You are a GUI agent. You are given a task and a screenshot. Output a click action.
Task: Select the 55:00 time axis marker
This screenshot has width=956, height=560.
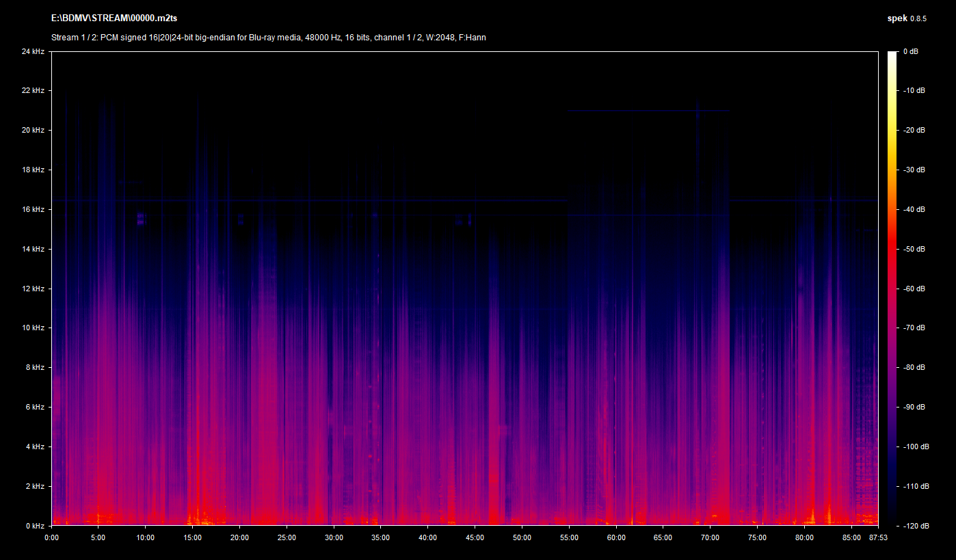(x=569, y=537)
